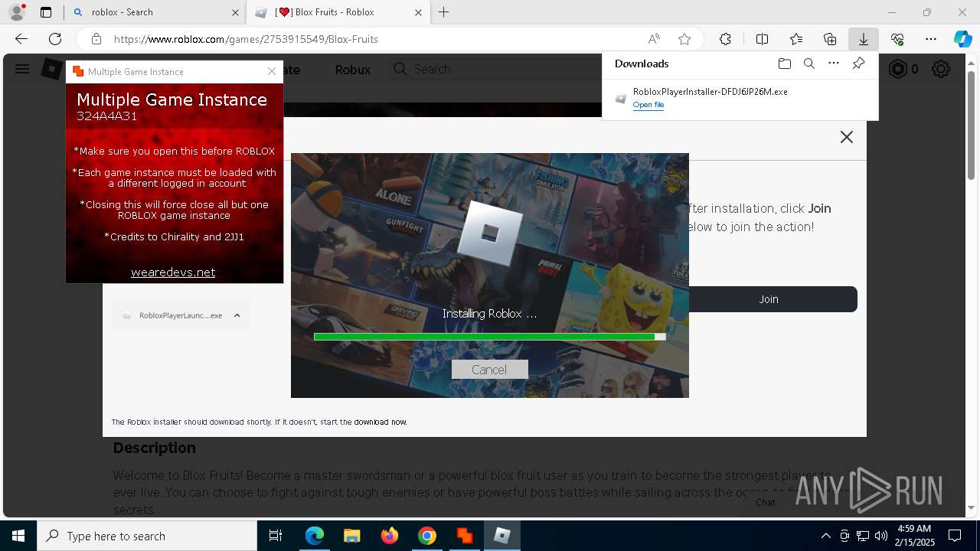
Task: Close the 'roblox - Search' tab
Action: (x=235, y=12)
